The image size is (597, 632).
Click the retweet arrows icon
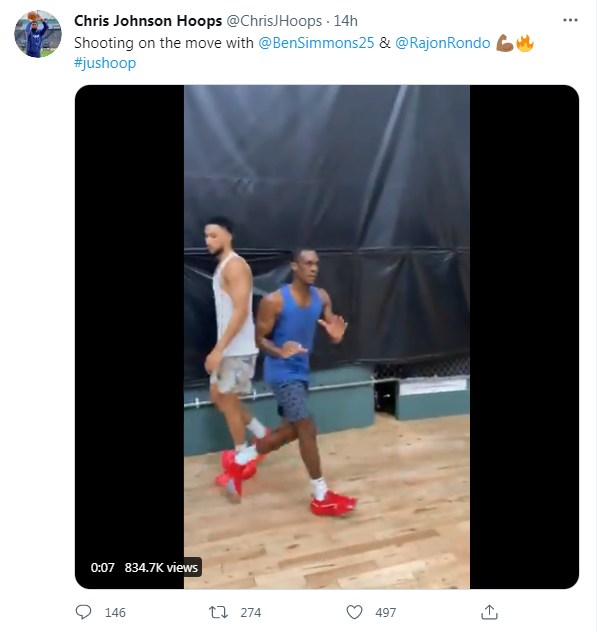pyautogui.click(x=218, y=612)
